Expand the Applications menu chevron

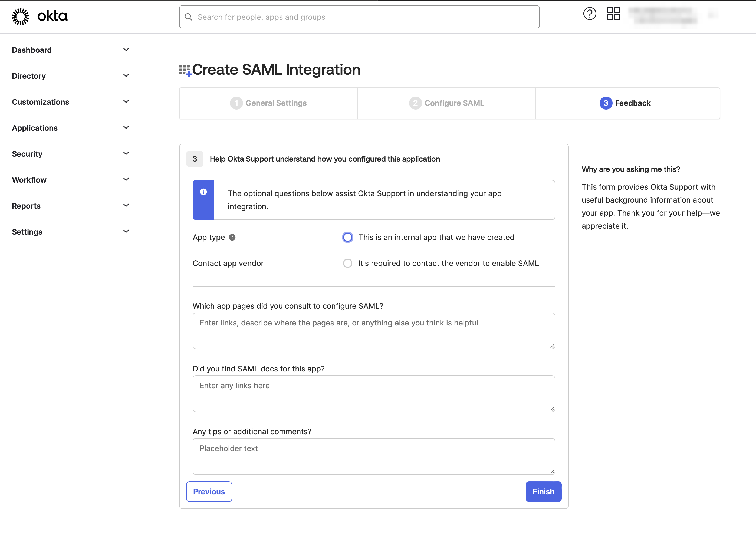(x=126, y=127)
